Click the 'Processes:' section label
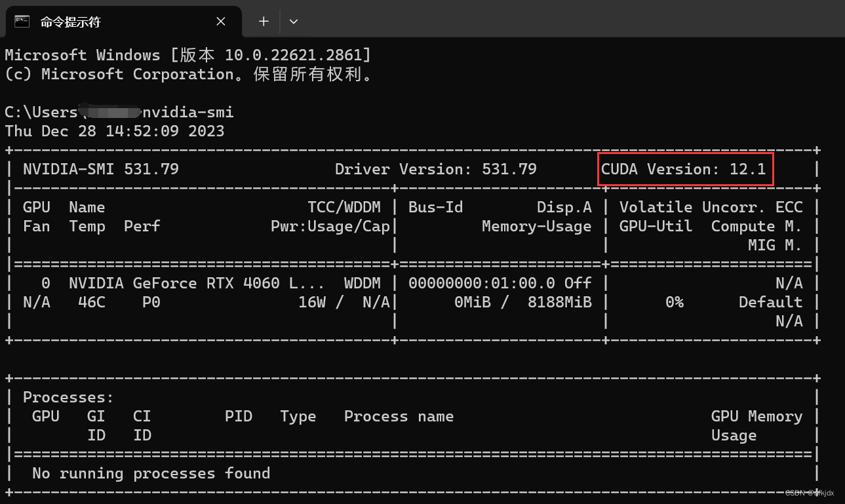Screen dimensions: 845x504 (x=69, y=397)
